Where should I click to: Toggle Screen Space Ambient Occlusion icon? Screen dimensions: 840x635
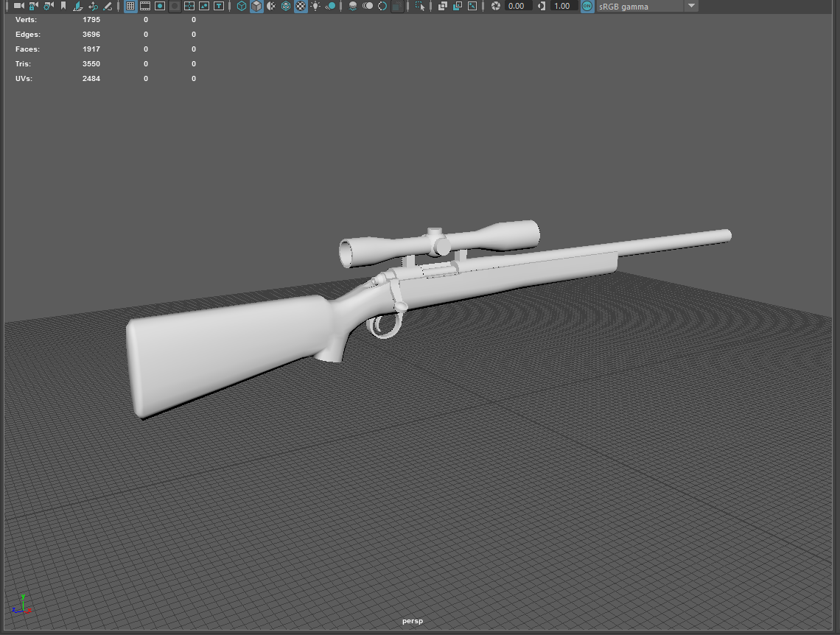pyautogui.click(x=353, y=6)
